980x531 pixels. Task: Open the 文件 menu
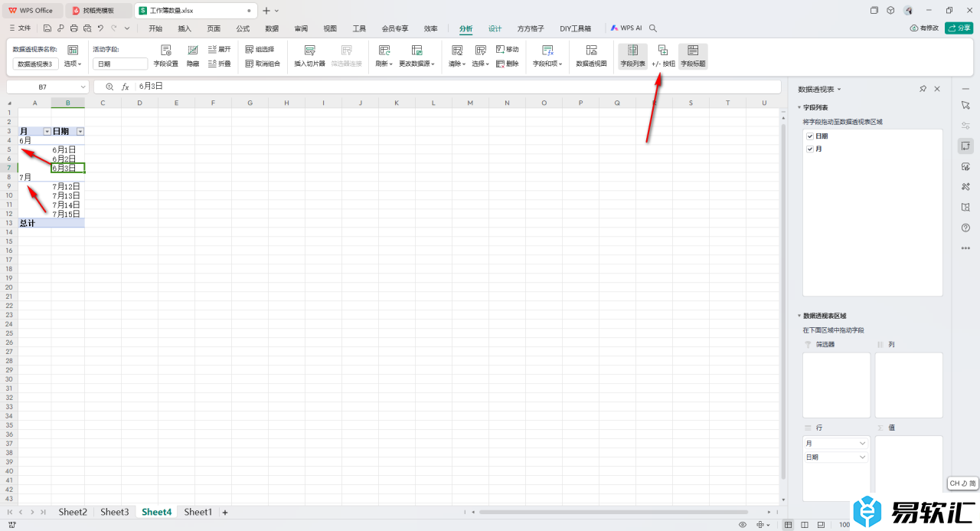(x=20, y=28)
